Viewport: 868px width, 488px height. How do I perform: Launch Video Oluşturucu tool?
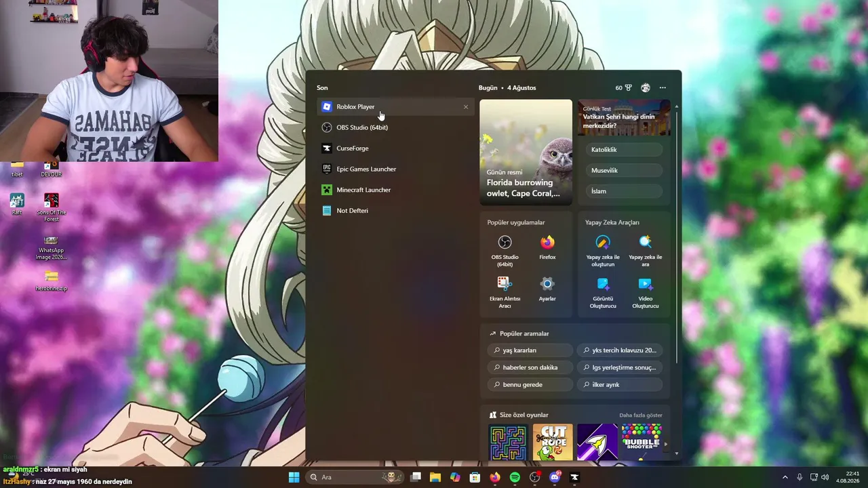(646, 292)
